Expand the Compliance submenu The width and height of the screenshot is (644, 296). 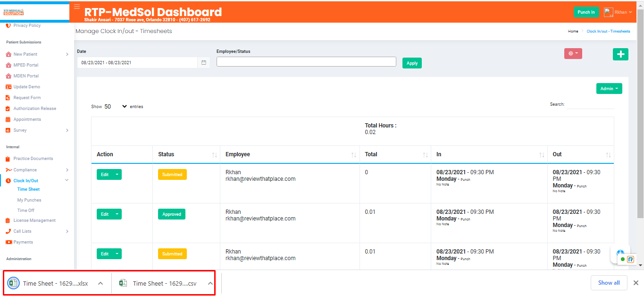tap(67, 170)
